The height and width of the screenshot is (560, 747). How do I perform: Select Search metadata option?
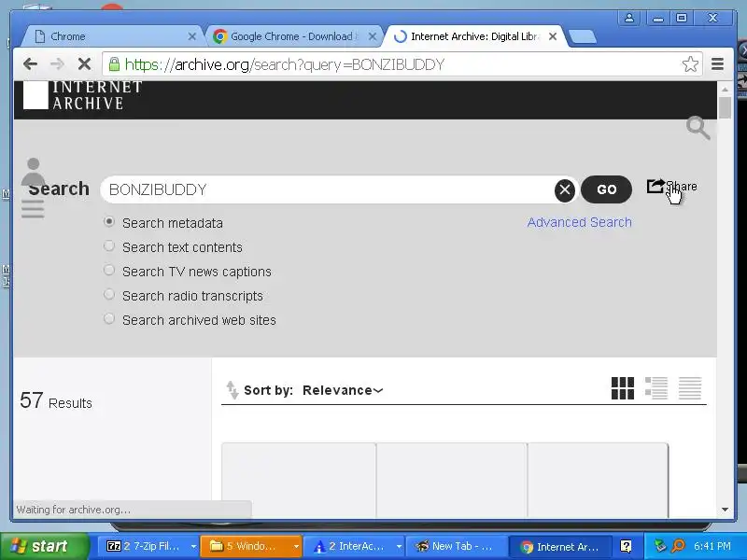click(109, 222)
